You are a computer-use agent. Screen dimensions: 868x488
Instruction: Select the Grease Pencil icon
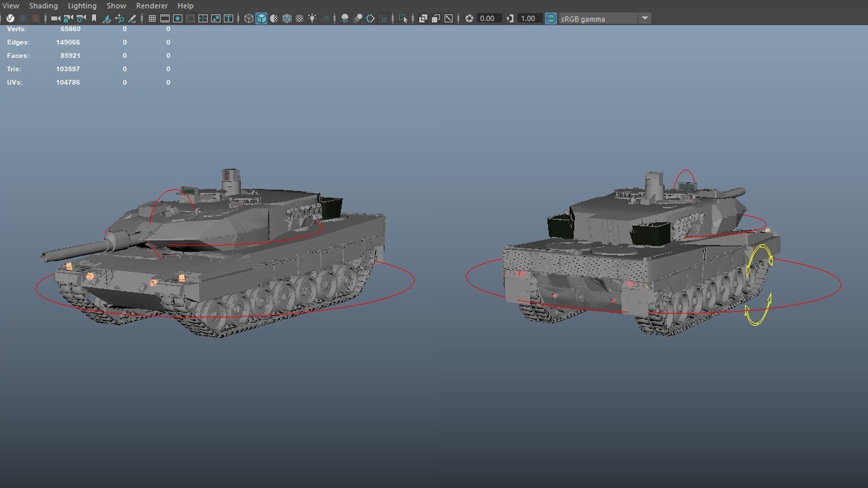point(132,19)
